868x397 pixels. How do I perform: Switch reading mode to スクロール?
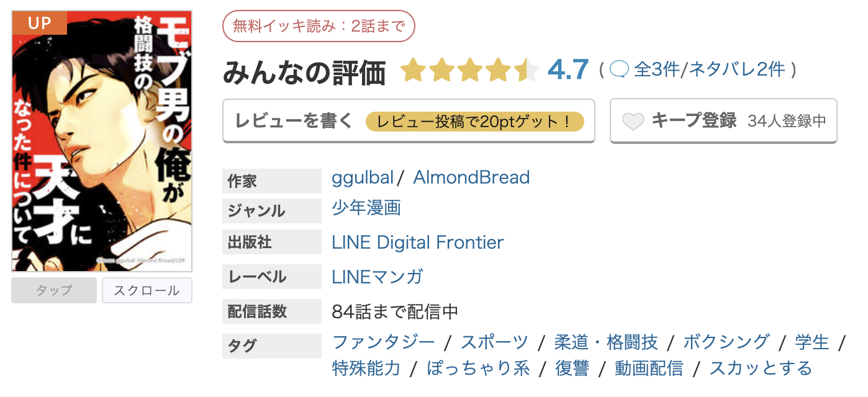point(147,290)
